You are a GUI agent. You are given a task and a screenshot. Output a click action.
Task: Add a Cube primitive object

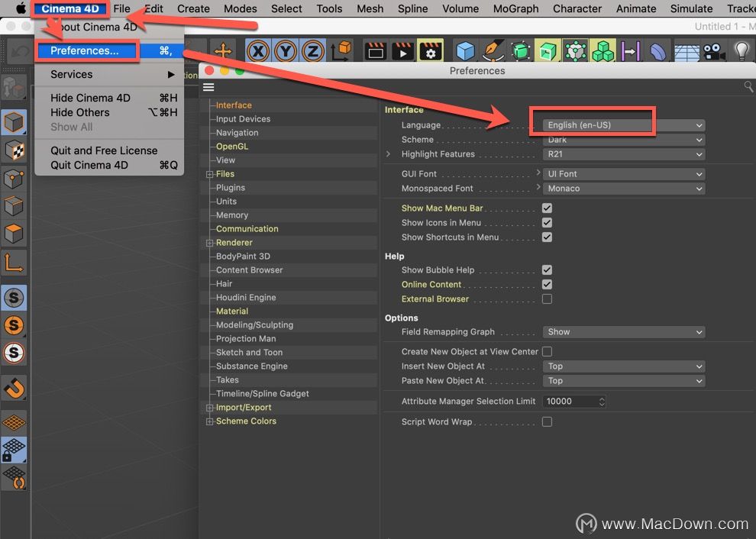pos(465,50)
